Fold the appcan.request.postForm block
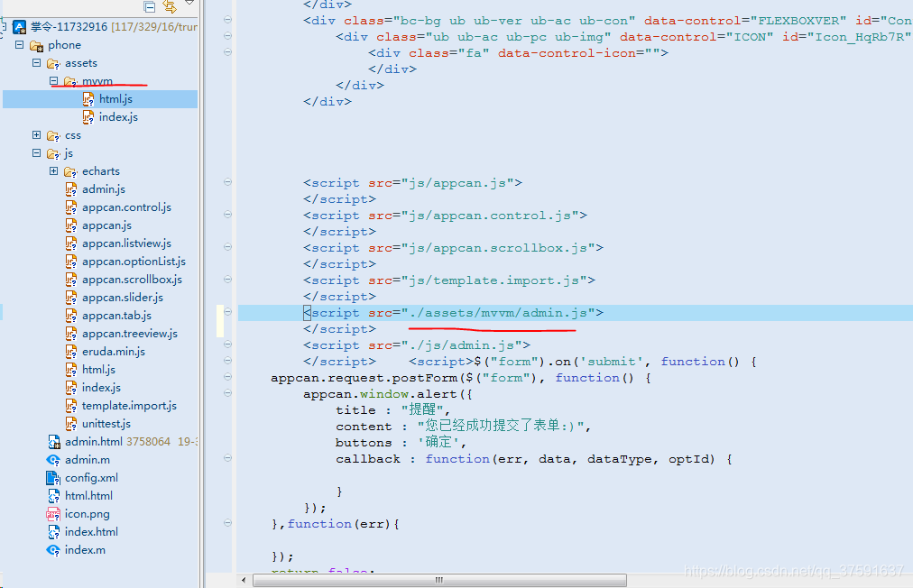This screenshot has height=588, width=913. click(x=227, y=377)
